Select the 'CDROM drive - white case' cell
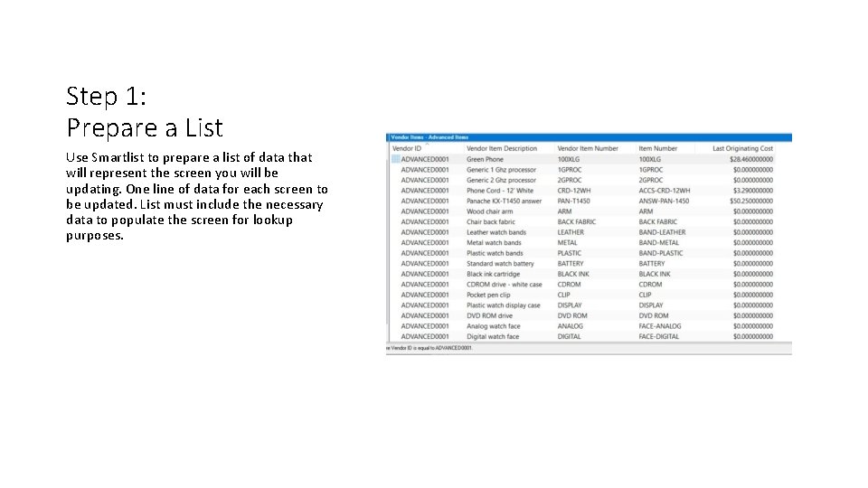This screenshot has height=488, width=868. point(505,285)
